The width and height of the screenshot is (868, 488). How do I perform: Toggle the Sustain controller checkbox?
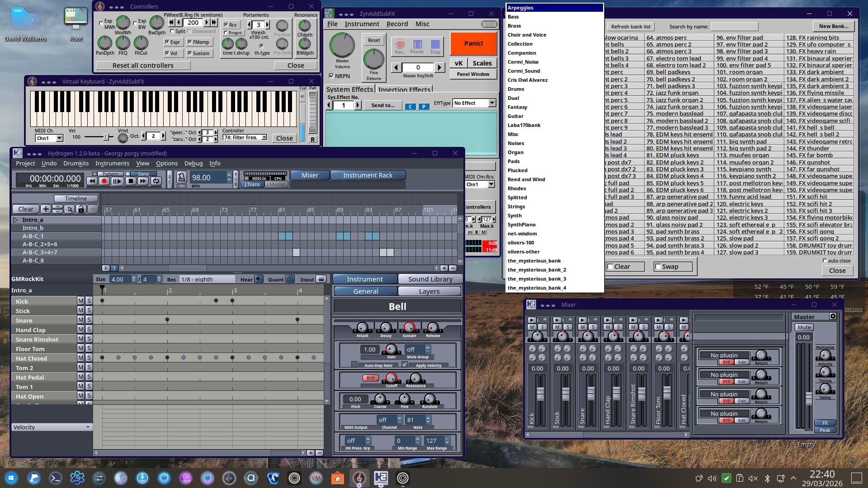(190, 53)
